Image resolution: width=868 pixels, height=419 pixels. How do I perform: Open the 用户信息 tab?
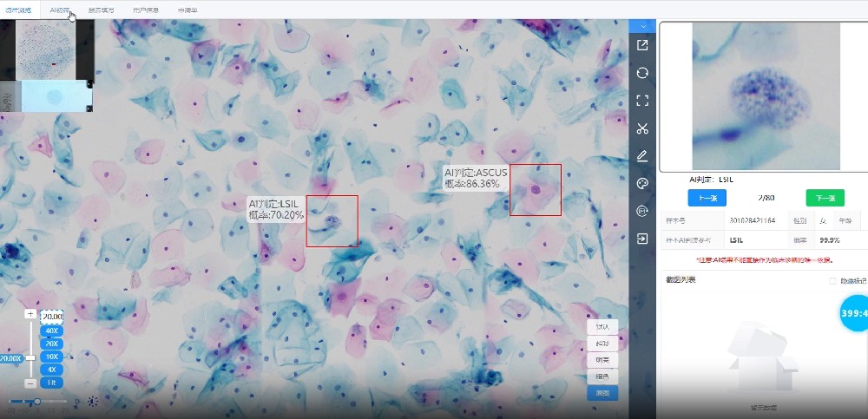click(x=146, y=10)
